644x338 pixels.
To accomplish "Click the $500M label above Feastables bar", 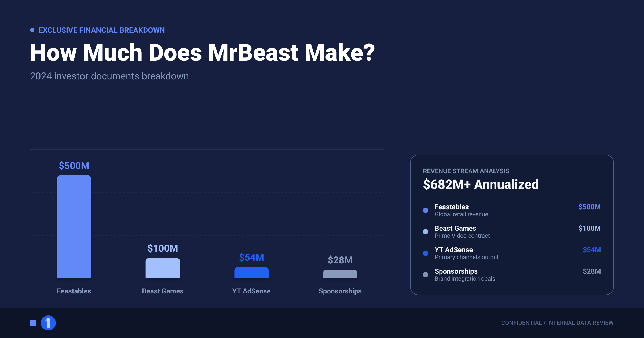I will tap(74, 166).
